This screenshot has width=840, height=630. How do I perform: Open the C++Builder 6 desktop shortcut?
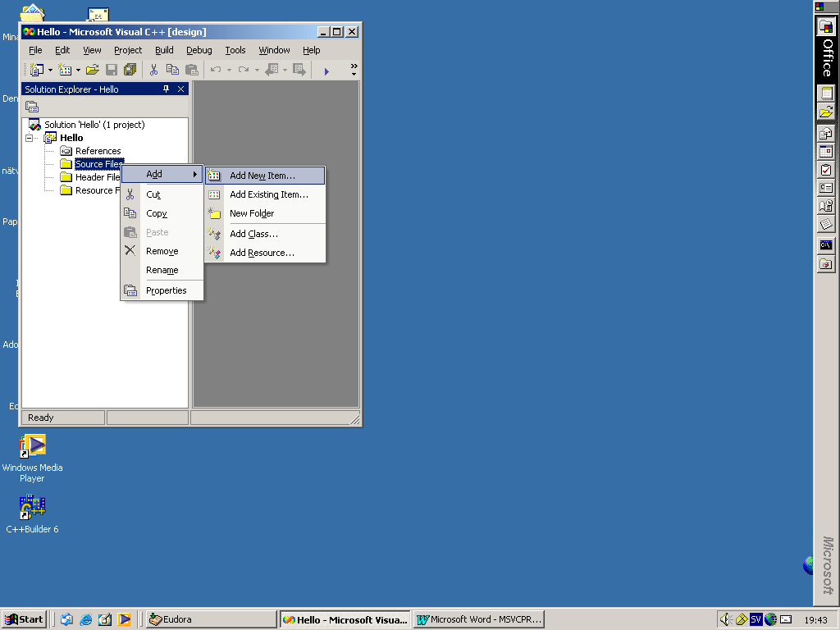(32, 515)
